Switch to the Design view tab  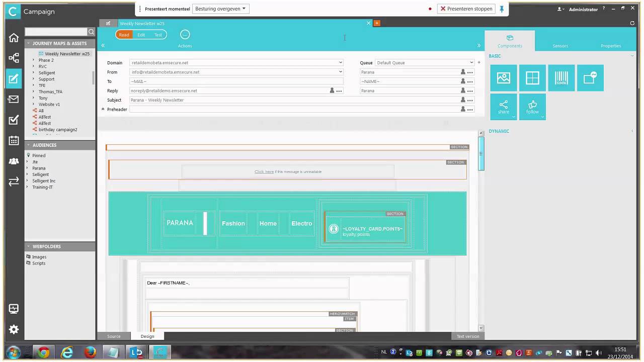pyautogui.click(x=147, y=336)
